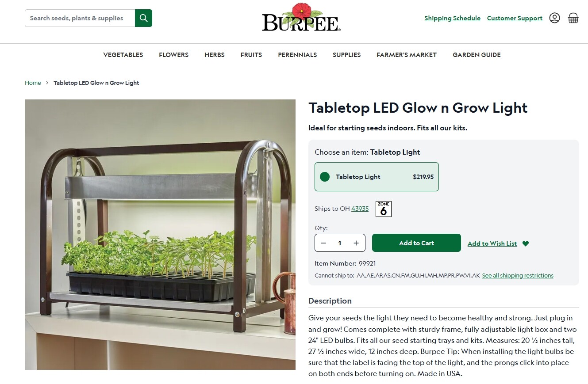This screenshot has width=588, height=384.
Task: Decrease quantity with the minus button
Action: [x=323, y=243]
